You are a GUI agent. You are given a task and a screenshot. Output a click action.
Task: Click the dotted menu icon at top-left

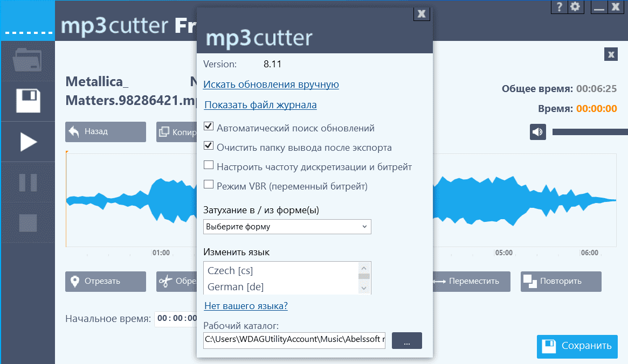(x=29, y=32)
